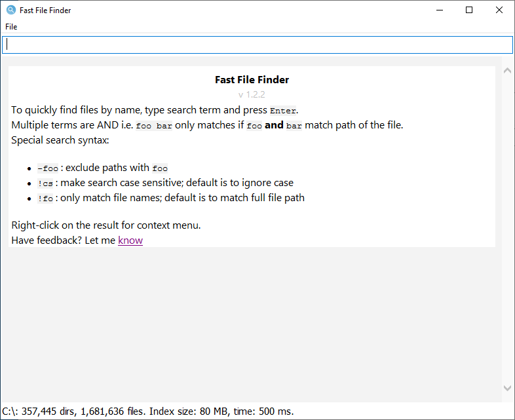515x420 pixels.
Task: Click the vertical scrollbar track
Action: point(507,229)
